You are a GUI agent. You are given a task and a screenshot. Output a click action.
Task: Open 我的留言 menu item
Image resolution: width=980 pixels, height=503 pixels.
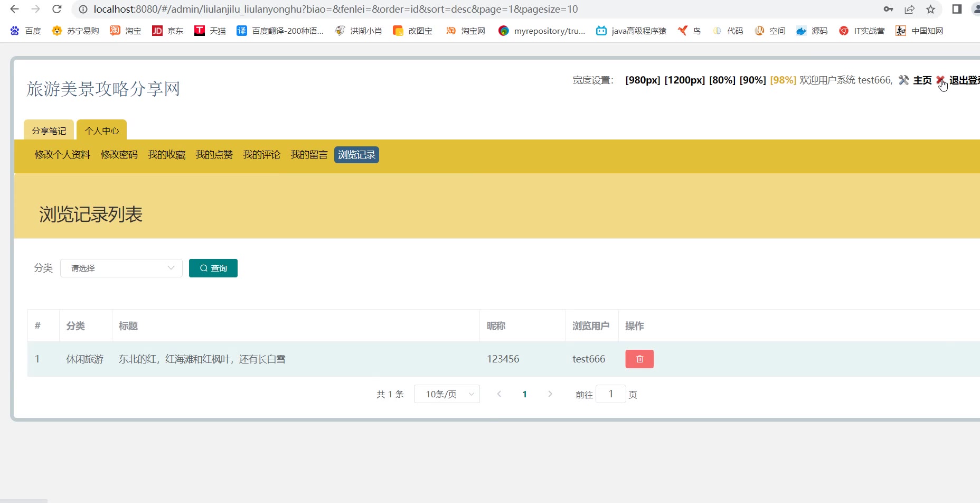309,155
